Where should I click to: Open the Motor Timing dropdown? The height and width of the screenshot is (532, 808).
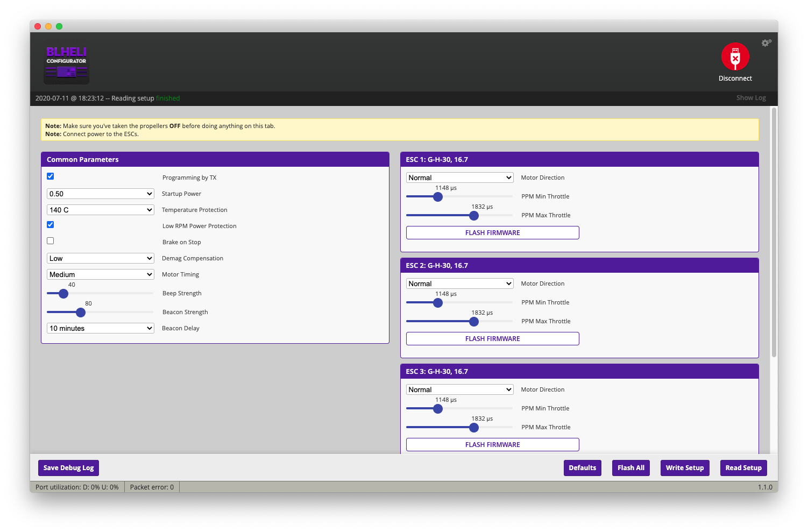(x=101, y=274)
